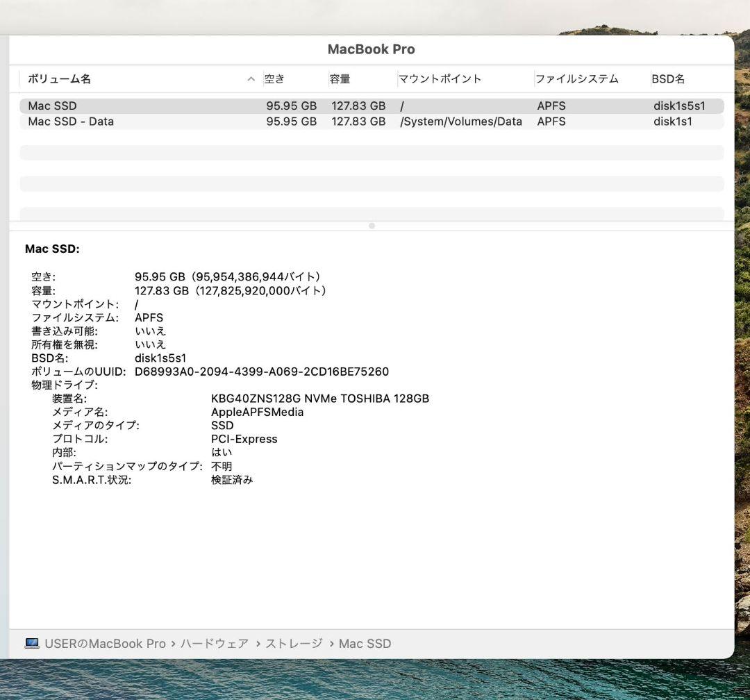This screenshot has height=700, width=750.
Task: Click Mac SSD in the breadcrumb path
Action: pyautogui.click(x=365, y=643)
